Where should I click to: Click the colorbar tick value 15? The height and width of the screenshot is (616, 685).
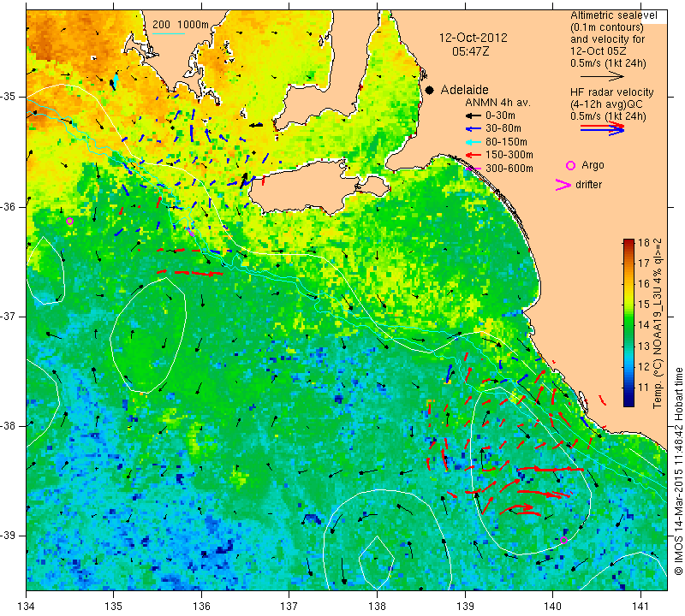644,305
